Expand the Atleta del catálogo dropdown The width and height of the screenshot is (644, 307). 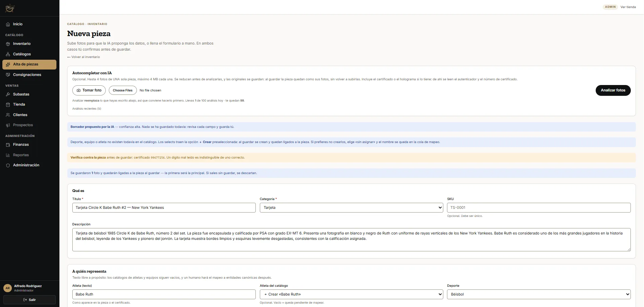click(x=351, y=295)
